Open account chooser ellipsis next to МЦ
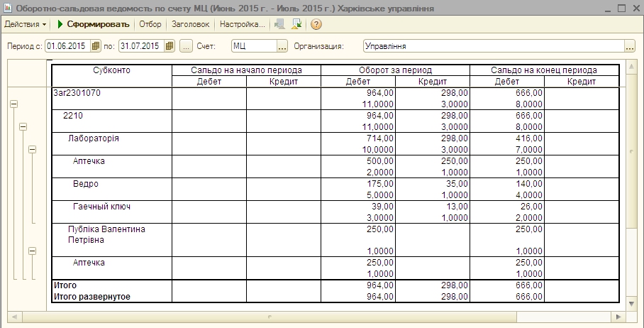The width and height of the screenshot is (644, 328). (282, 46)
